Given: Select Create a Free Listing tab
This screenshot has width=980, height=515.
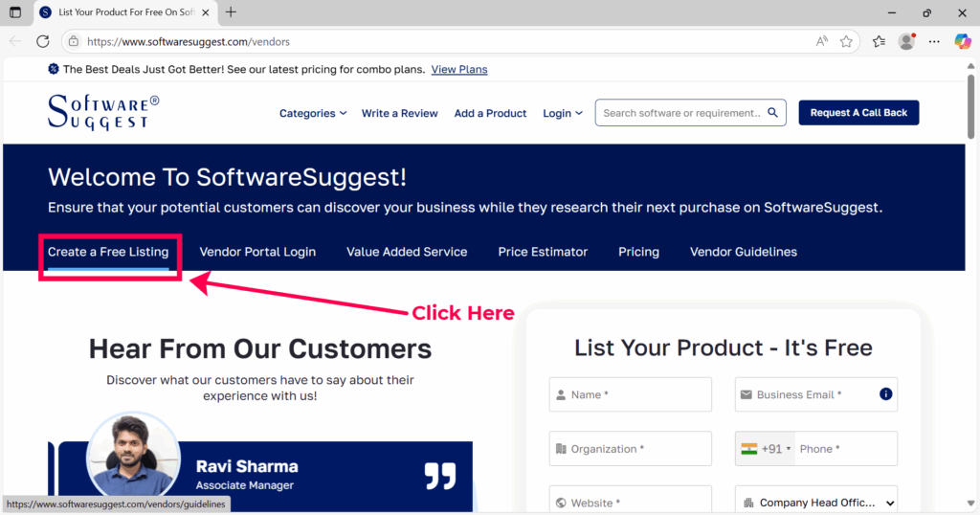Looking at the screenshot, I should tap(108, 252).
